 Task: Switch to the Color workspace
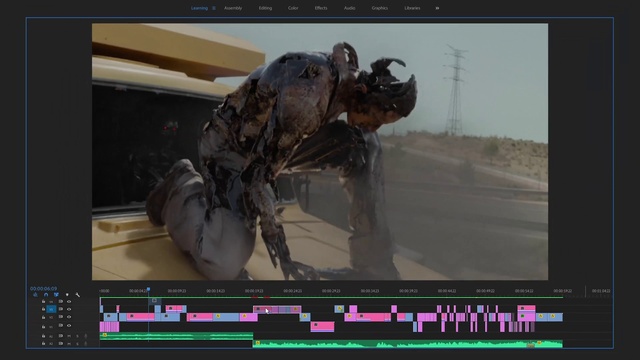tap(293, 8)
